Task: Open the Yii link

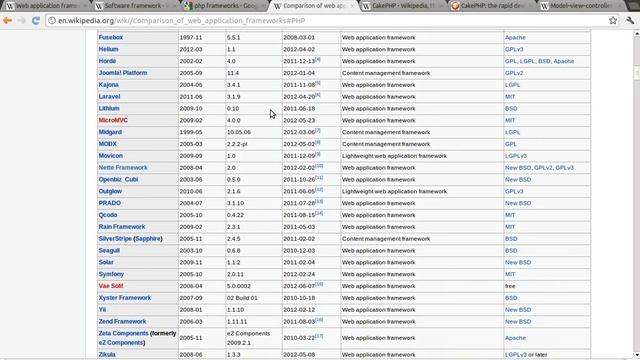Action: tap(102, 309)
